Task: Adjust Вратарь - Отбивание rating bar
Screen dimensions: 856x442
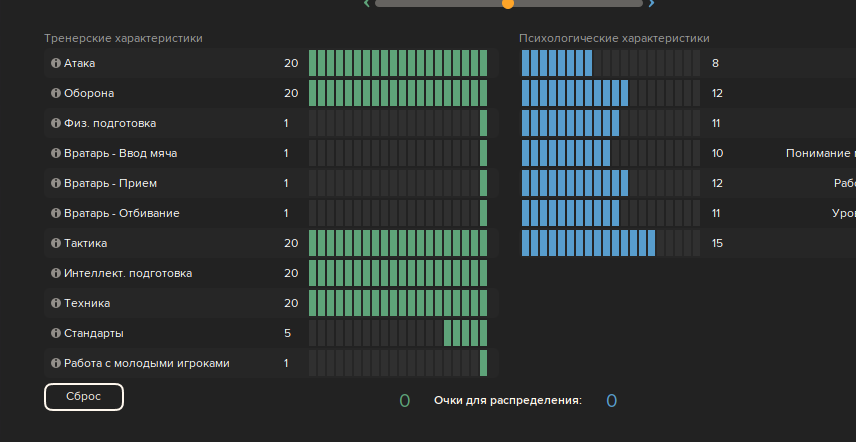Action: point(398,213)
